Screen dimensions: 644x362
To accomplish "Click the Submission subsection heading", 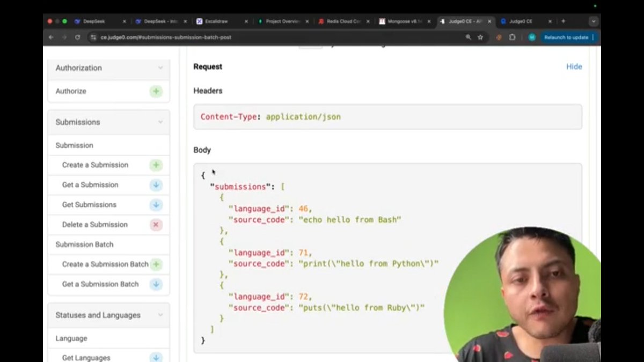I will point(74,145).
